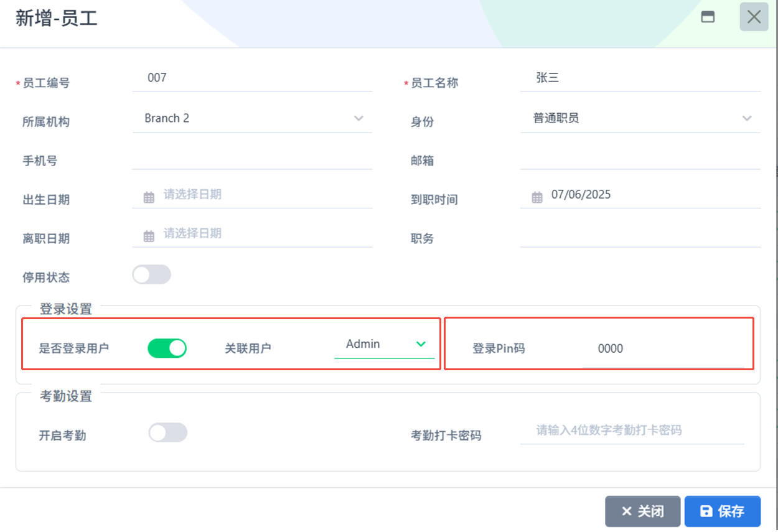Click the 邮箱 input field
The width and height of the screenshot is (778, 532).
click(x=640, y=157)
